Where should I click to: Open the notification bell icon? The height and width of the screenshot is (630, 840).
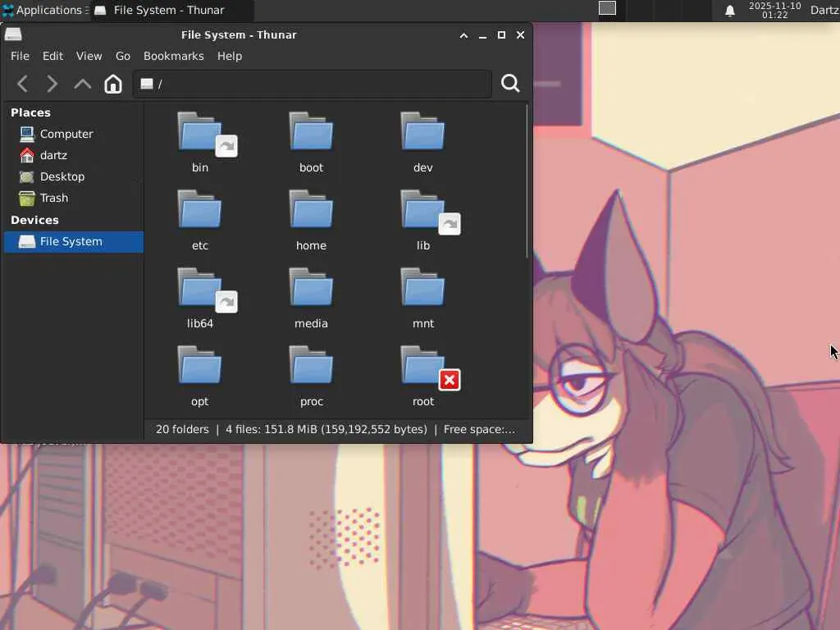click(x=729, y=11)
